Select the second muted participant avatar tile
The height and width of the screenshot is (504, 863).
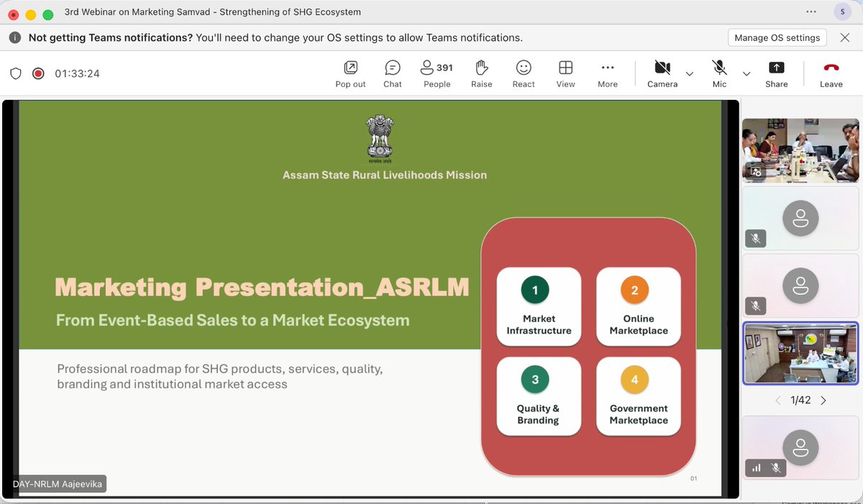pos(800,285)
